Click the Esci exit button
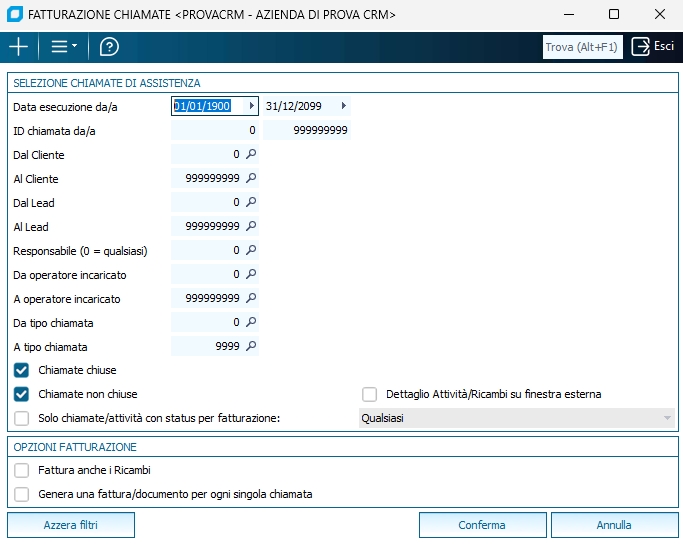This screenshot has height=553, width=683. coord(653,46)
